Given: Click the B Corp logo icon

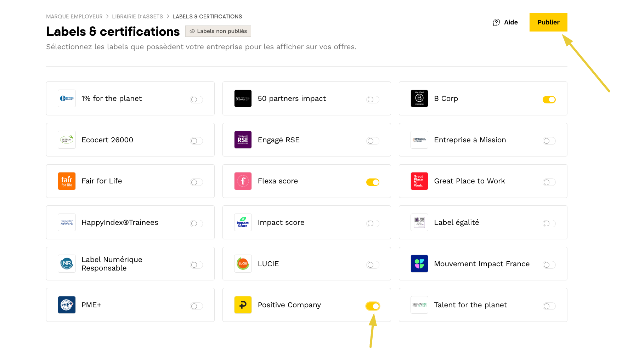Looking at the screenshot, I should [x=419, y=98].
